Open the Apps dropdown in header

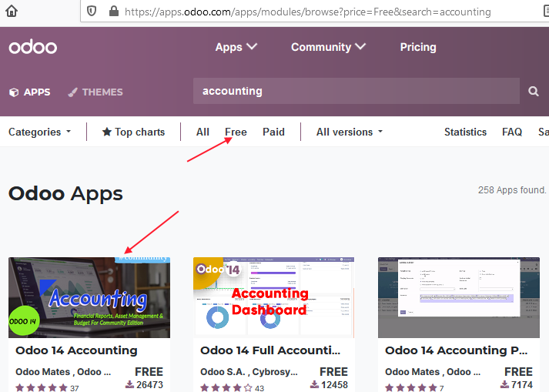point(236,47)
